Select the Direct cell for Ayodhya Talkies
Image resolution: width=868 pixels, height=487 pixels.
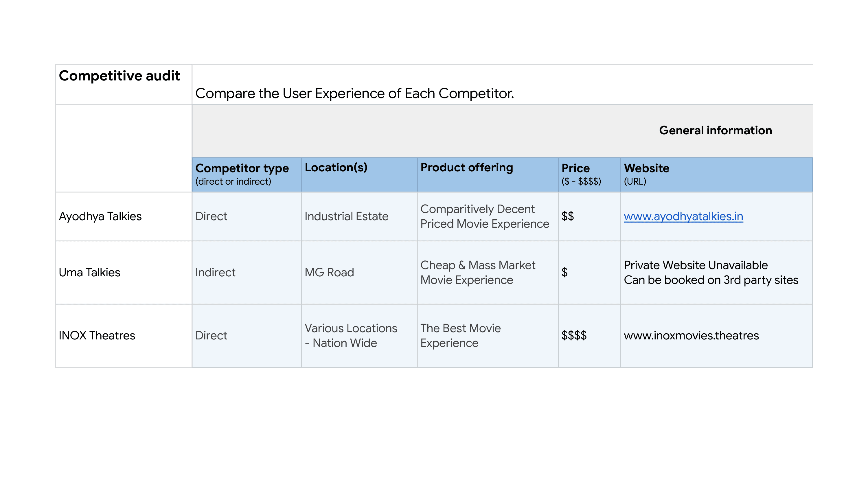pos(212,216)
